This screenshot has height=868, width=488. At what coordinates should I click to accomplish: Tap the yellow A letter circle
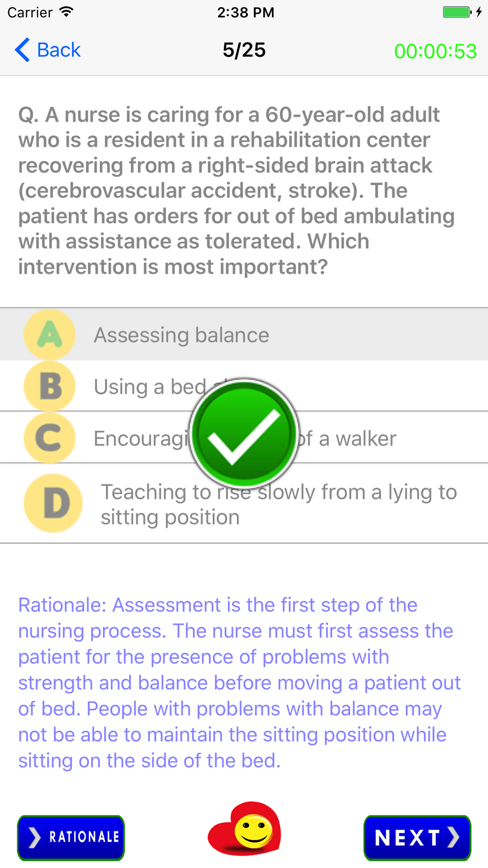click(49, 335)
